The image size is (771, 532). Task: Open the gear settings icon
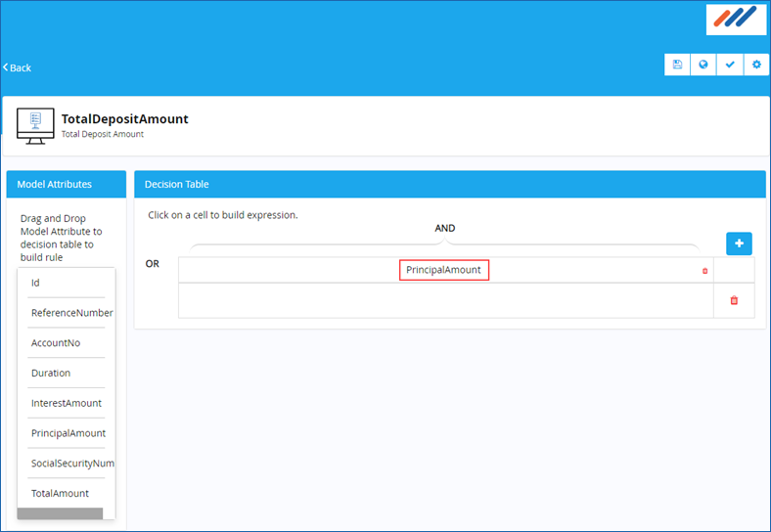point(756,65)
